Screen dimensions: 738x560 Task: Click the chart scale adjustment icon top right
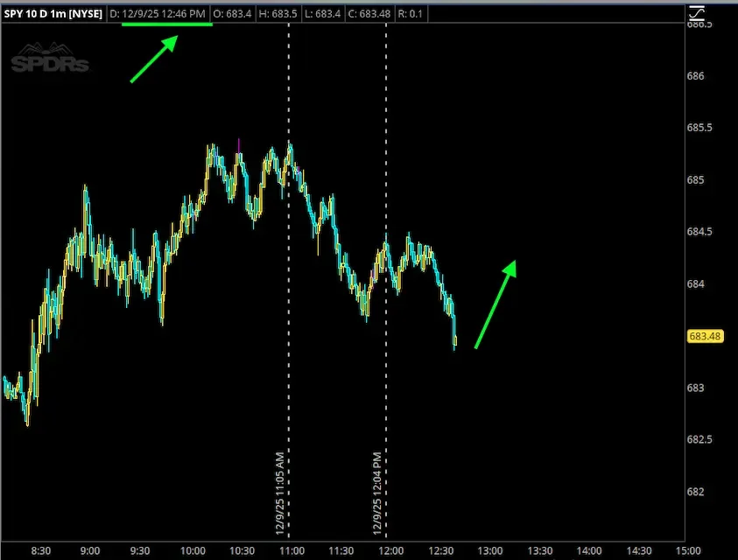(697, 13)
